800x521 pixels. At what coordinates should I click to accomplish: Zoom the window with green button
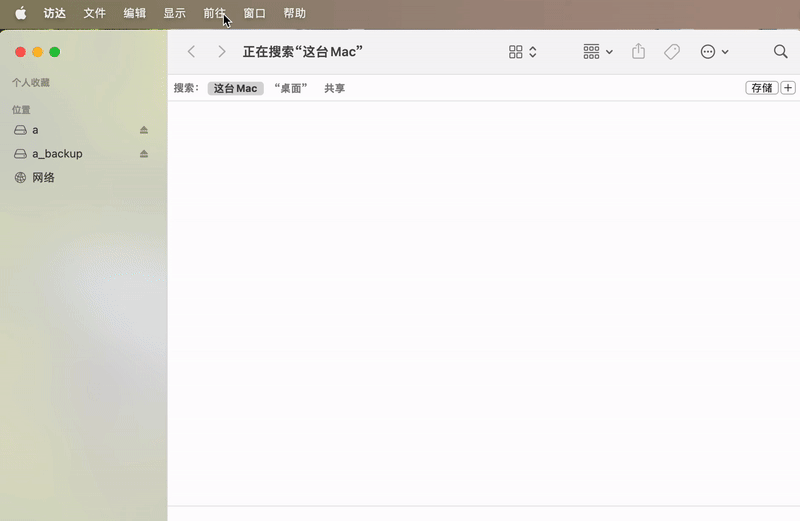coord(55,52)
